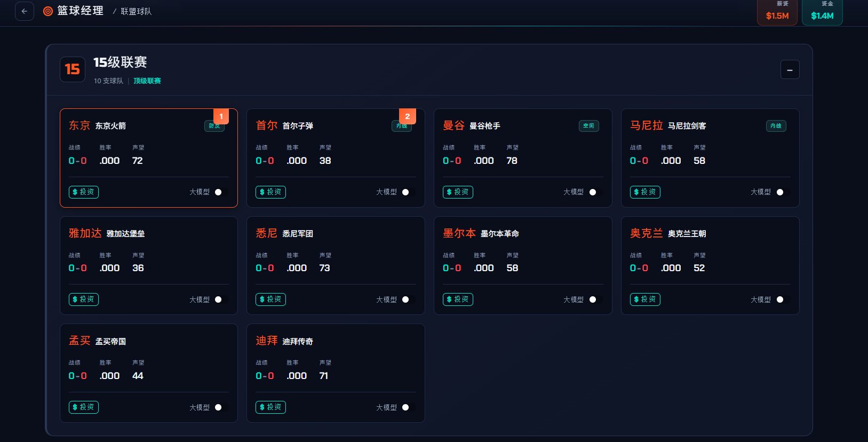Invest in 东京火箭 team
Screen dimensions: 868x442
point(84,192)
